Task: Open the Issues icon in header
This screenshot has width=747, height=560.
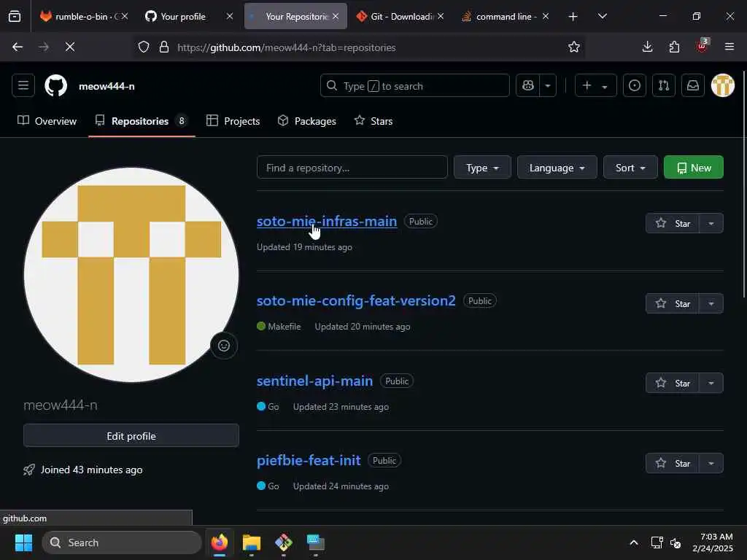Action: point(635,86)
